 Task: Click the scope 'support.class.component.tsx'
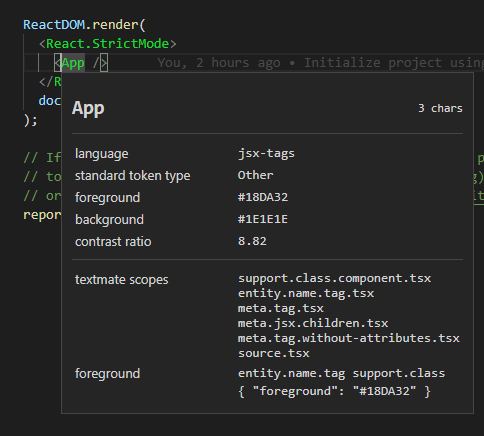[x=334, y=278]
